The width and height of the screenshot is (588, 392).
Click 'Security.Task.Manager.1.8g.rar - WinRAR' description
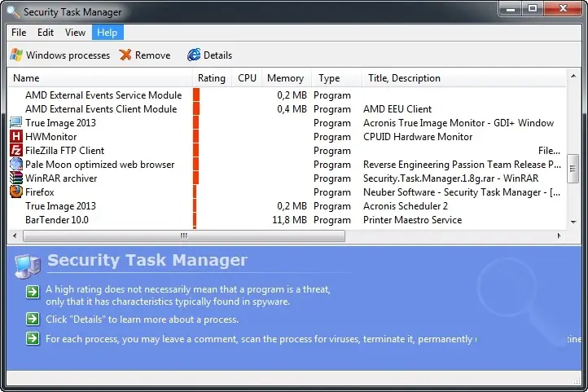pos(450,178)
